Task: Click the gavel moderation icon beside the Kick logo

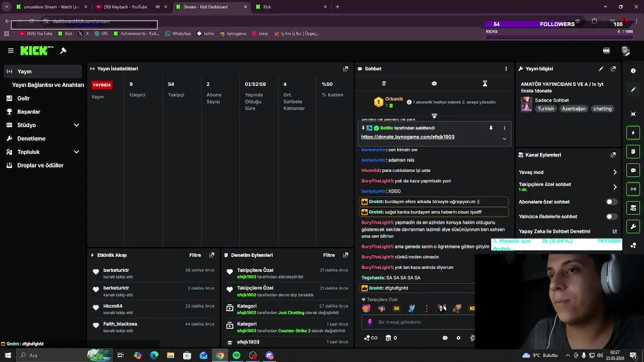Action: 63,51
